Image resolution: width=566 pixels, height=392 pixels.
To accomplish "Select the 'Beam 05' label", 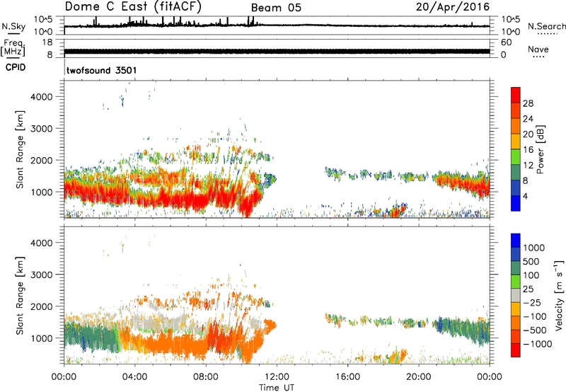I will 276,8.
